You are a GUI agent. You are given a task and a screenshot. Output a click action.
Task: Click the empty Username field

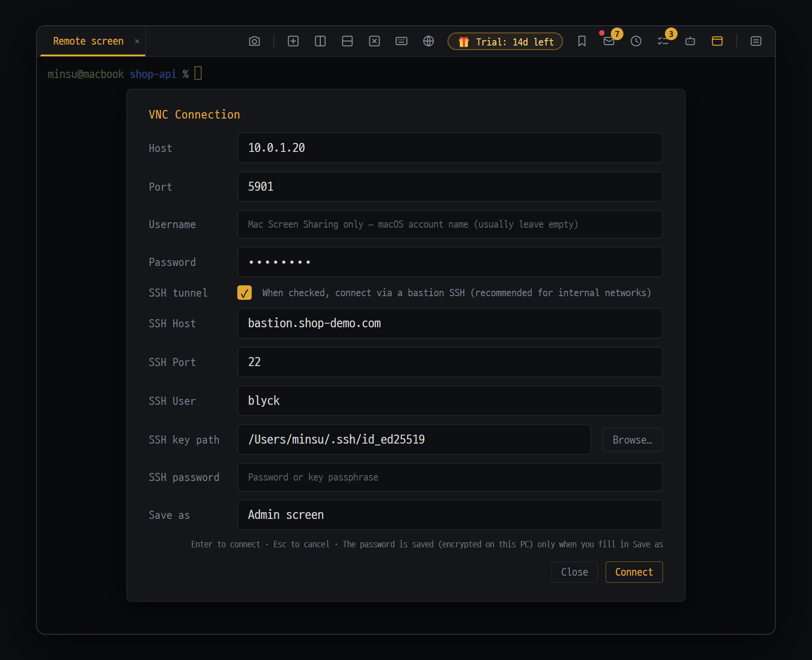point(450,224)
